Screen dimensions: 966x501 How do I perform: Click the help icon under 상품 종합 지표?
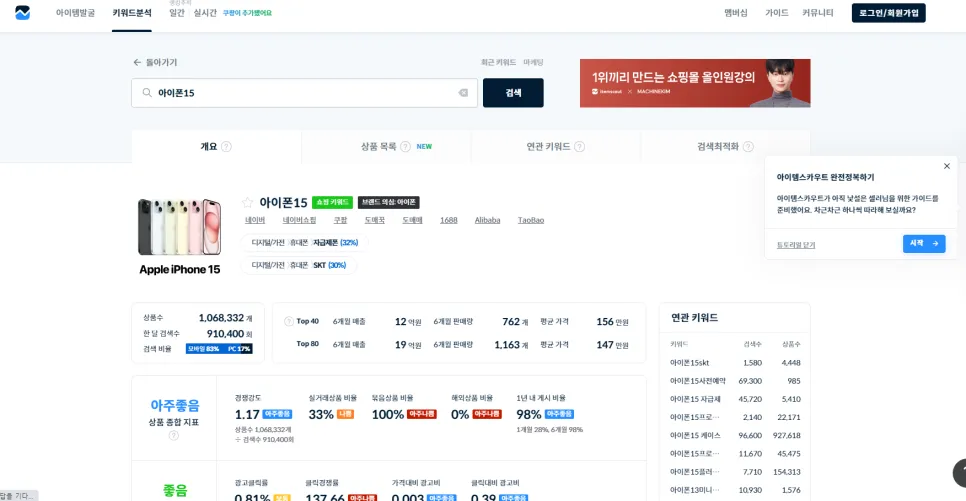point(174,435)
